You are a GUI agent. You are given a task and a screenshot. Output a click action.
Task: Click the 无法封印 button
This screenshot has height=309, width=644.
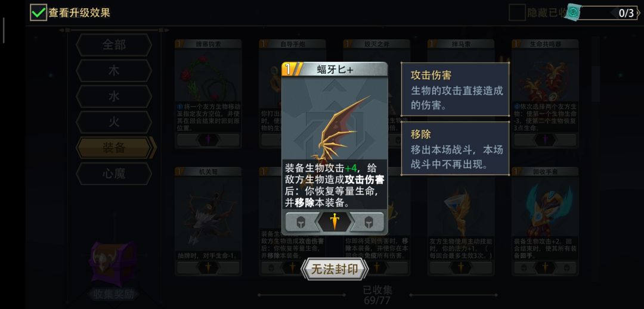[335, 269]
